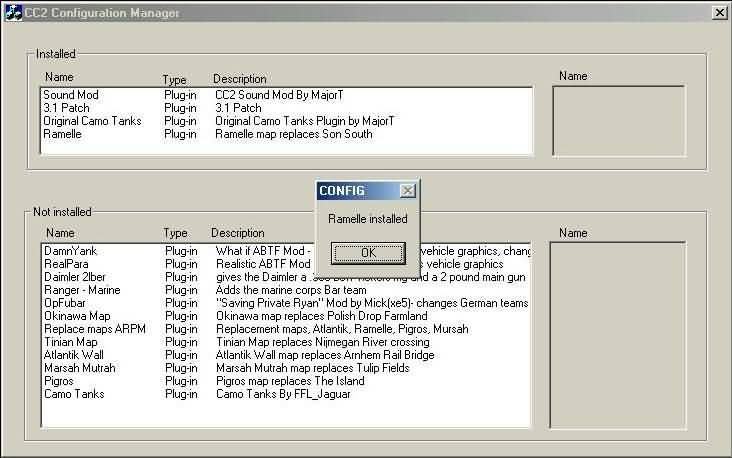Select Sound Mod in the Installed list
Image resolution: width=732 pixels, height=458 pixels.
[x=70, y=95]
